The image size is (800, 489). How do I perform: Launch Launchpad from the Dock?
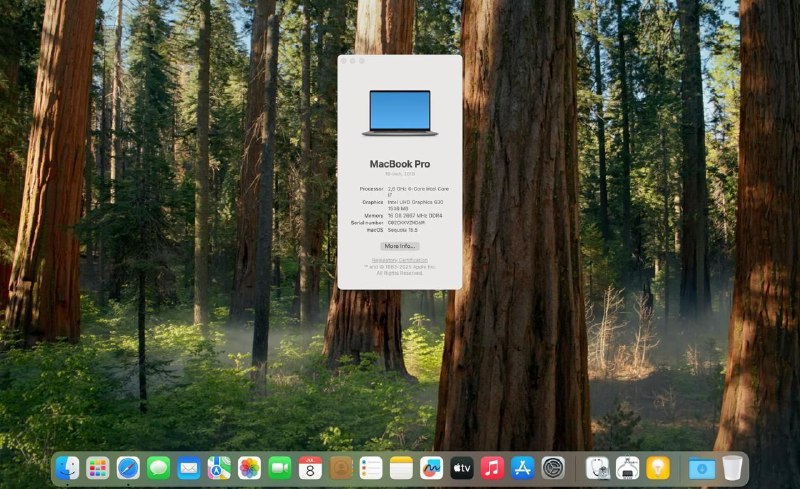[97, 468]
